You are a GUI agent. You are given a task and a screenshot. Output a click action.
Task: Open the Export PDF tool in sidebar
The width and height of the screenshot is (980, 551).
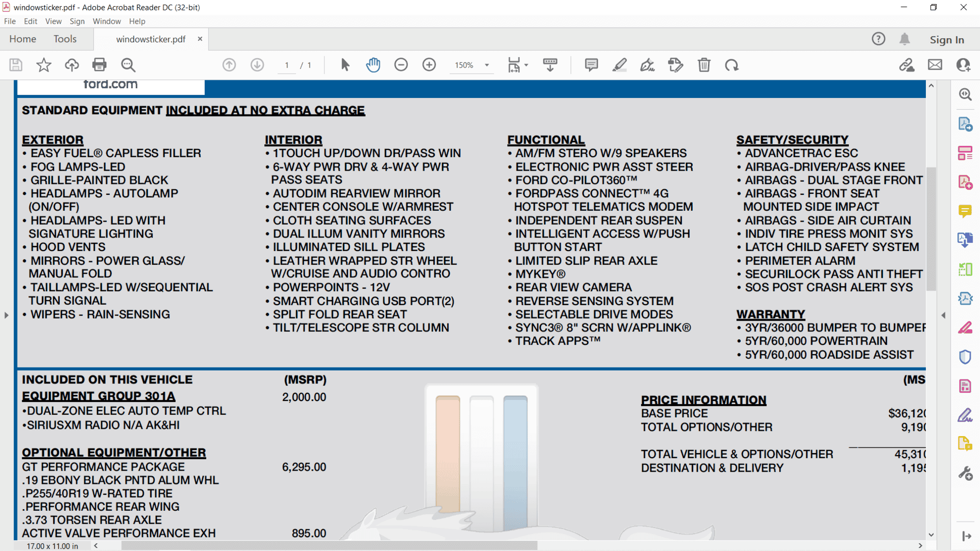965,124
